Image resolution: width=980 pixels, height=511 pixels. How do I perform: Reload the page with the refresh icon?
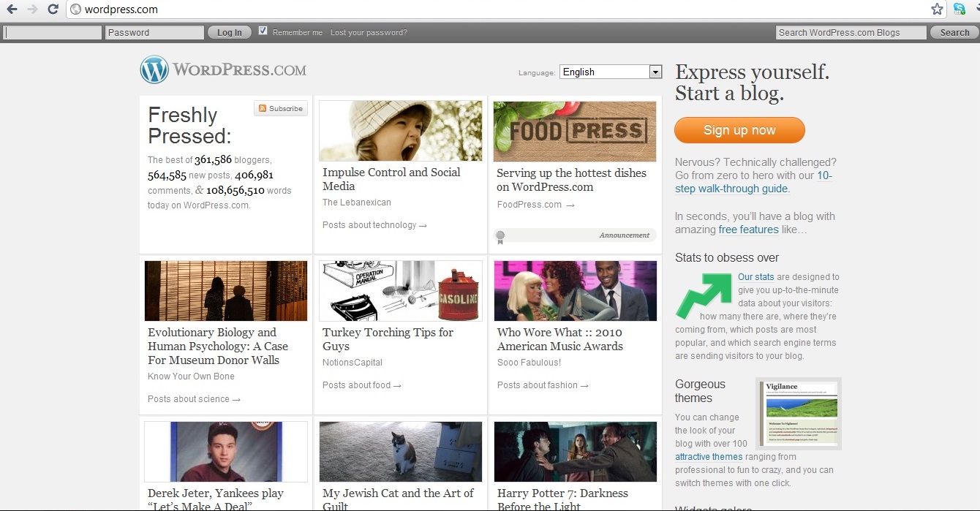(x=53, y=10)
